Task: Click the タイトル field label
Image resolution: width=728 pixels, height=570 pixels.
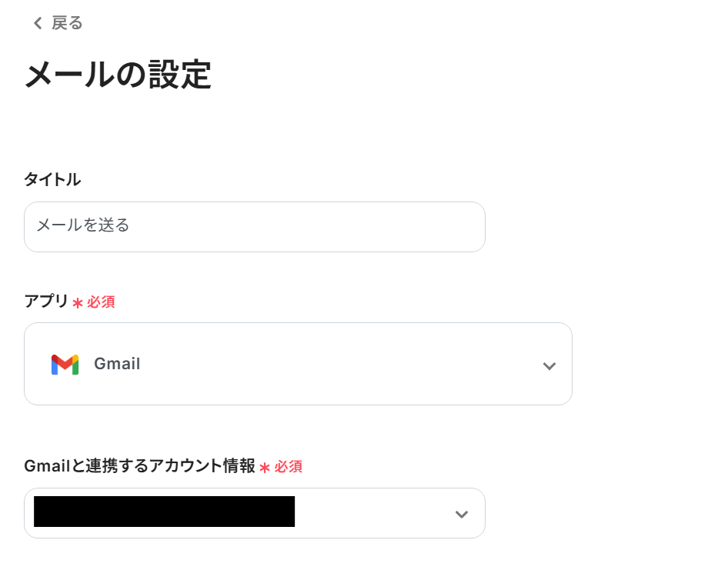Action: [52, 179]
